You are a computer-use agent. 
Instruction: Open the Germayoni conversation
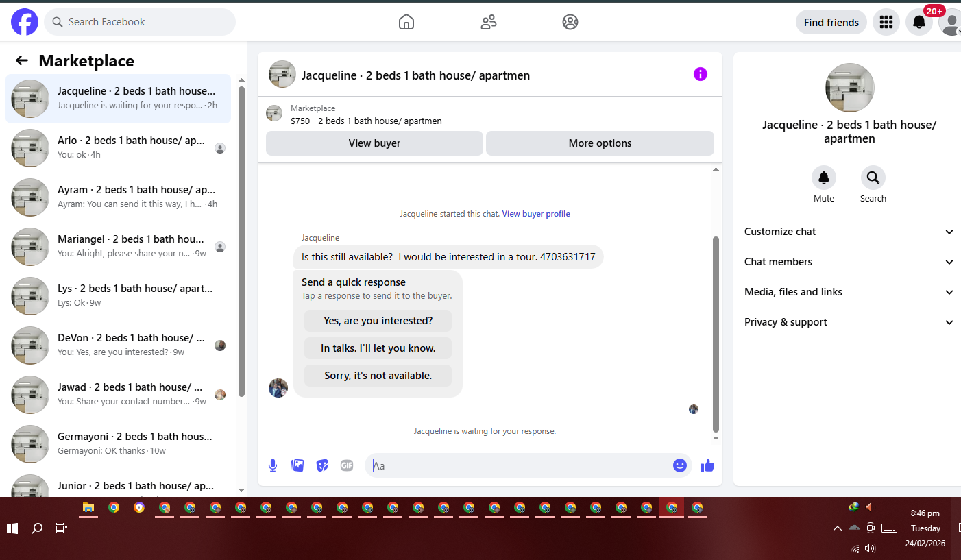coord(118,444)
